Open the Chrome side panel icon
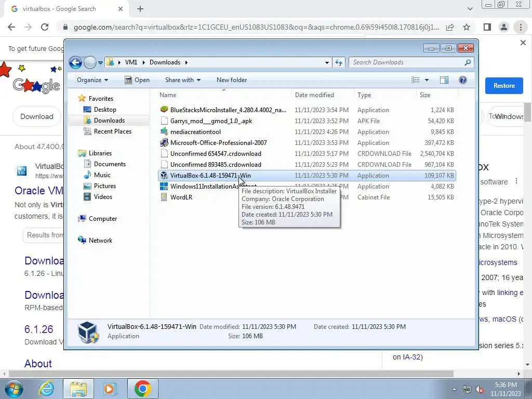The height and width of the screenshot is (399, 532). point(487,27)
